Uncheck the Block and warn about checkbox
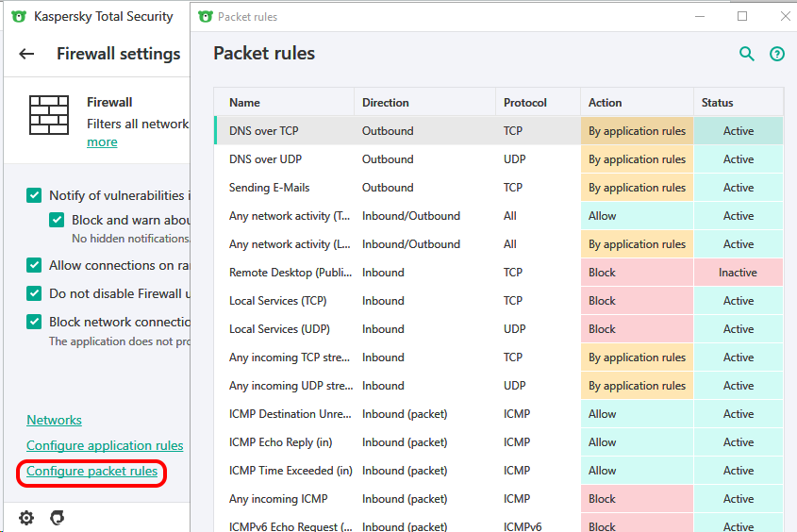 coord(57,220)
